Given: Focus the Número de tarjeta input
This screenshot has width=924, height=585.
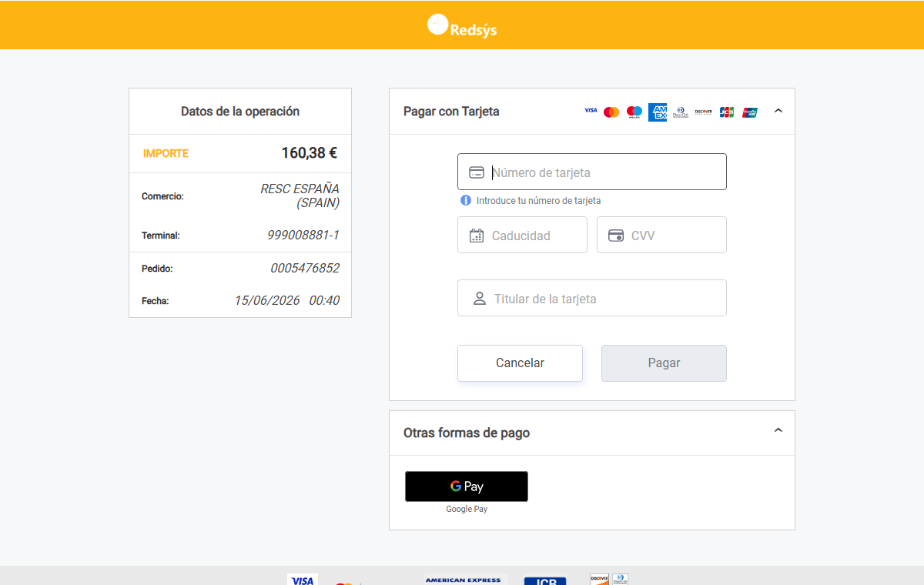Looking at the screenshot, I should click(592, 172).
